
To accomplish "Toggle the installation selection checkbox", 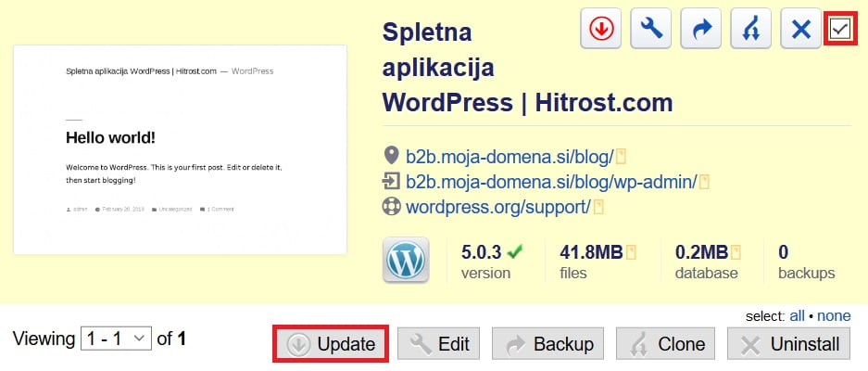I will tap(839, 30).
